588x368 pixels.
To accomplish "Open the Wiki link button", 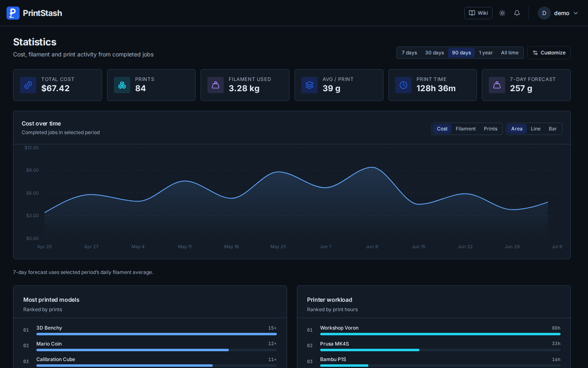I will tap(478, 13).
